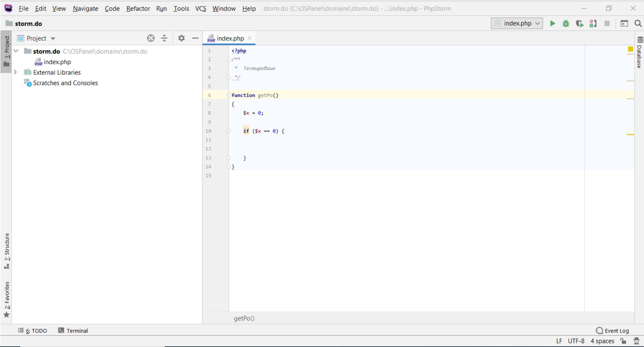Click the error stripe mark near line 4
This screenshot has width=644, height=347.
click(x=630, y=81)
